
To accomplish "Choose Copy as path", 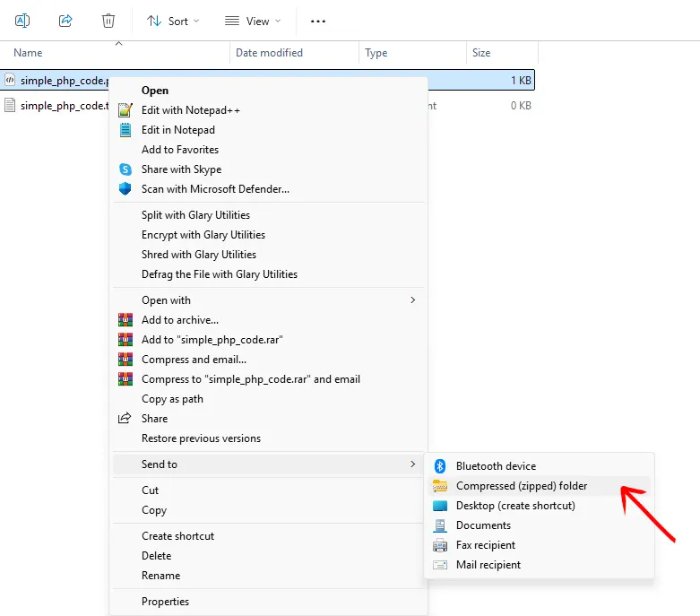I will click(x=172, y=399).
